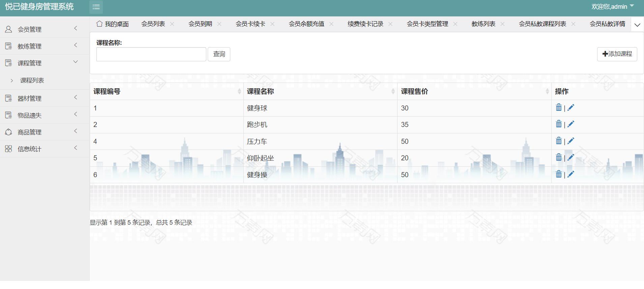644x289 pixels.
Task: Focus the 课程名称 search input field
Action: [151, 54]
